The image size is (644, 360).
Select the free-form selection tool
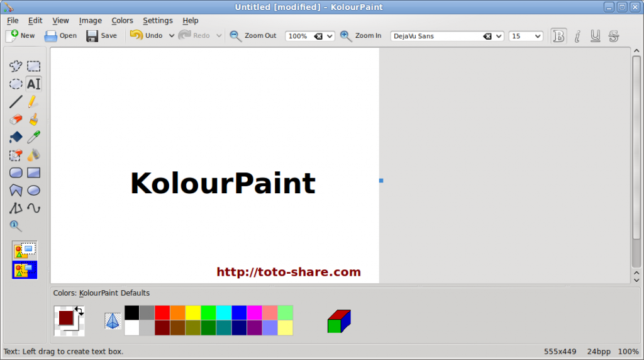click(16, 66)
